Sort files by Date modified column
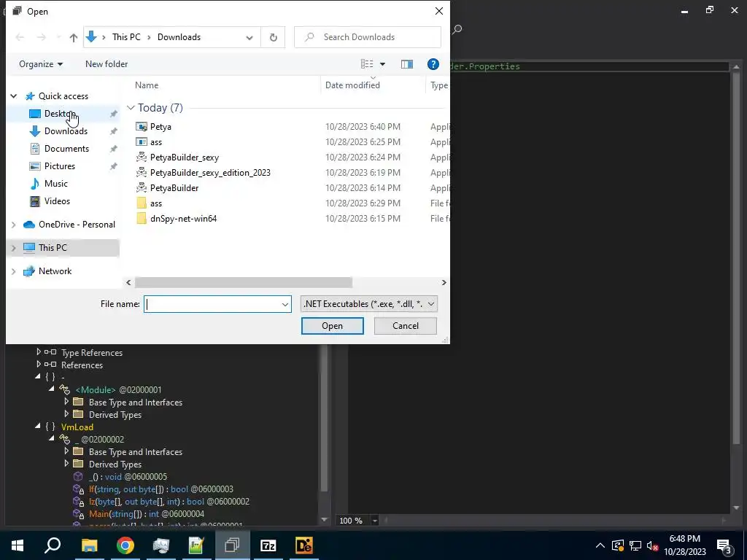Viewport: 747px width, 560px height. [x=352, y=85]
